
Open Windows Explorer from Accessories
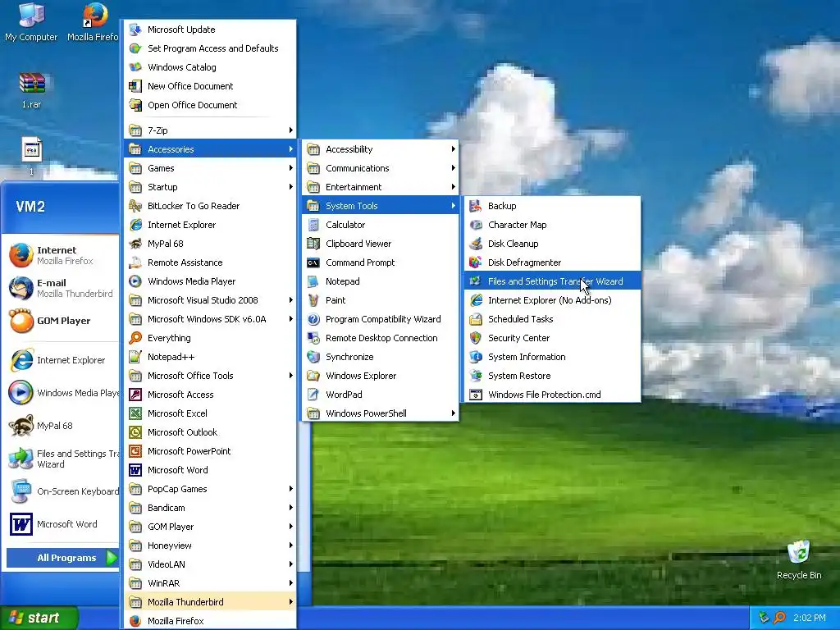click(x=381, y=376)
